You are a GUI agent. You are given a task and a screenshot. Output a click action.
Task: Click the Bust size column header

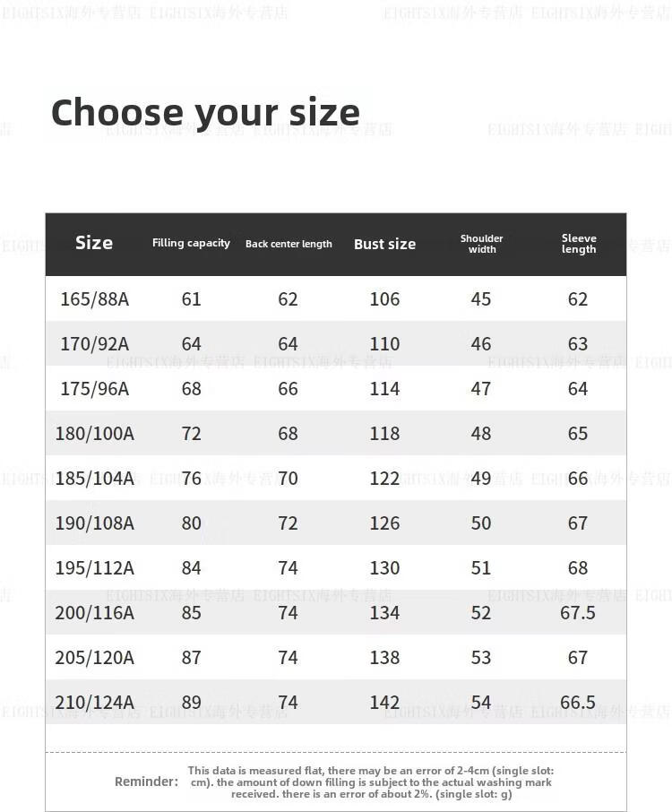384,244
